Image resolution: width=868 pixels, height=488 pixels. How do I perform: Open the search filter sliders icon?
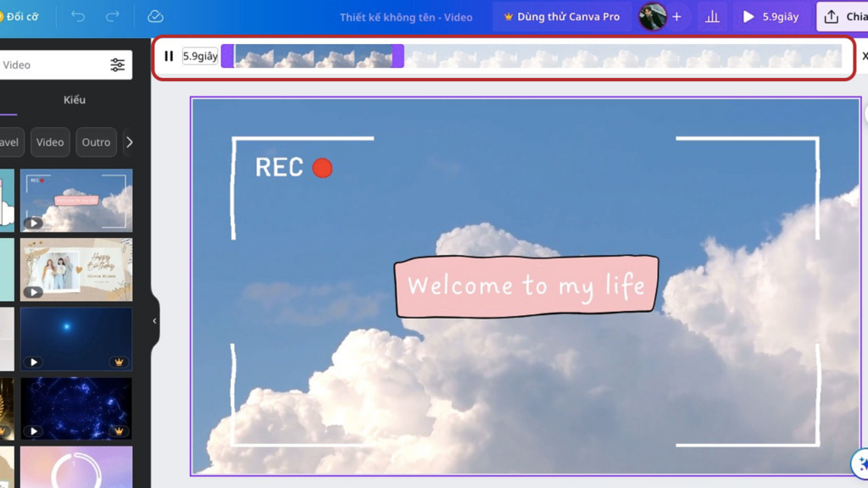tap(117, 65)
